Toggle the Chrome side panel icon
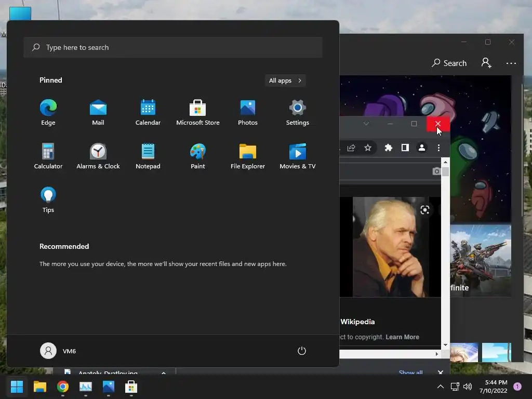This screenshot has width=532, height=399. 405,148
